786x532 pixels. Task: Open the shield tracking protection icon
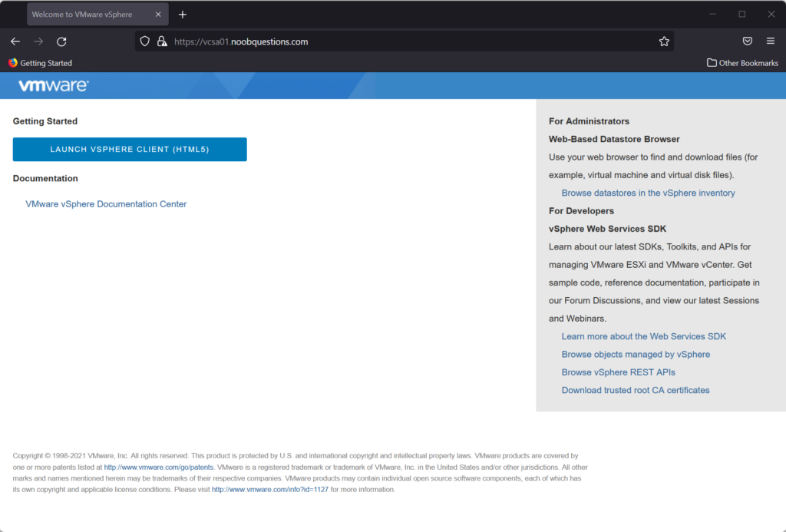pyautogui.click(x=144, y=41)
